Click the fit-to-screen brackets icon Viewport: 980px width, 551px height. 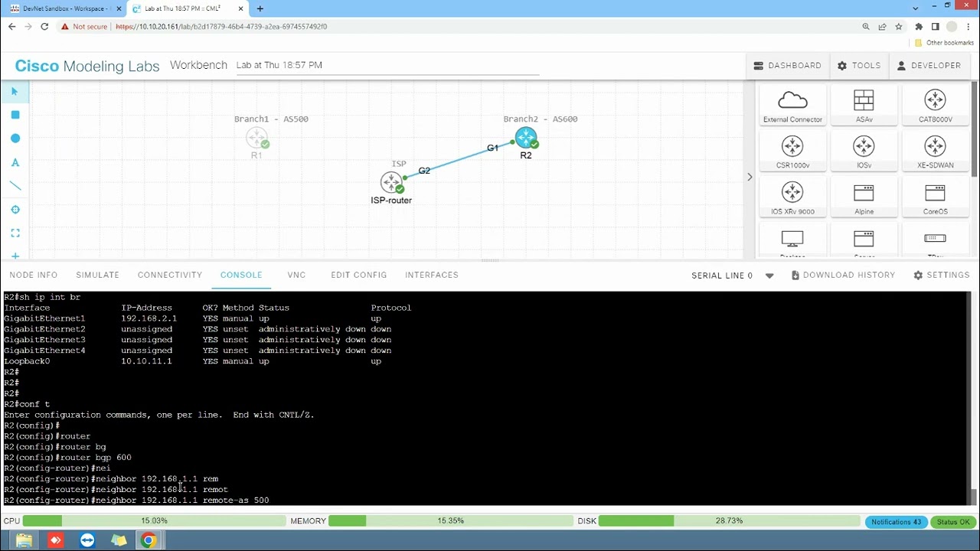coord(15,233)
